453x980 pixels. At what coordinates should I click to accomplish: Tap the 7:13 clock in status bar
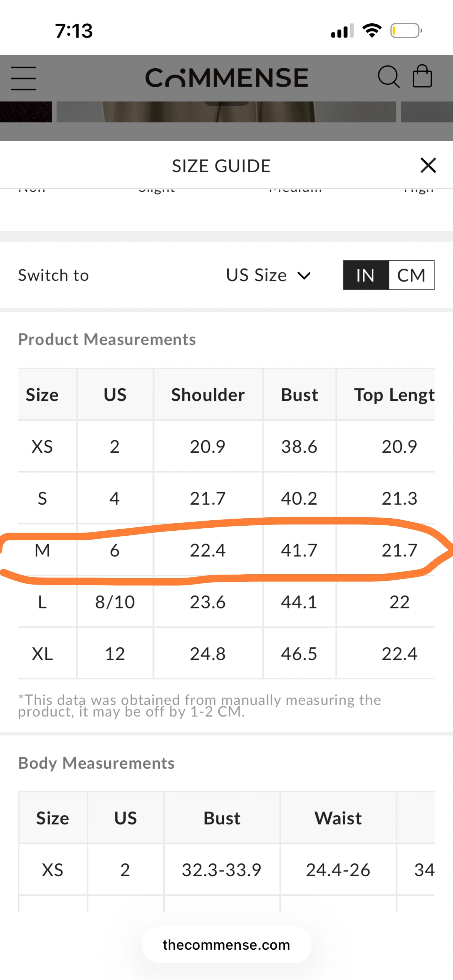tap(74, 30)
